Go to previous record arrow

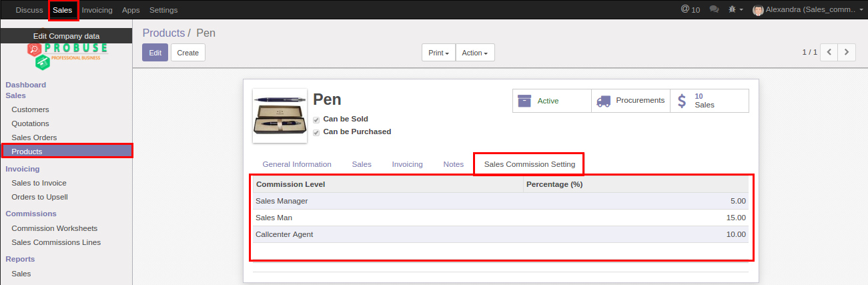pos(829,52)
